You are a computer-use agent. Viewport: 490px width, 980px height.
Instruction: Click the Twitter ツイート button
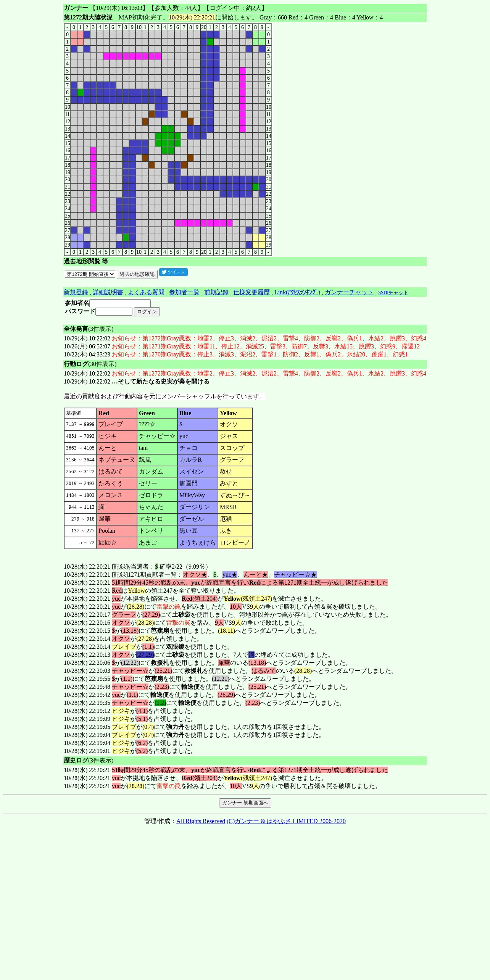[173, 272]
